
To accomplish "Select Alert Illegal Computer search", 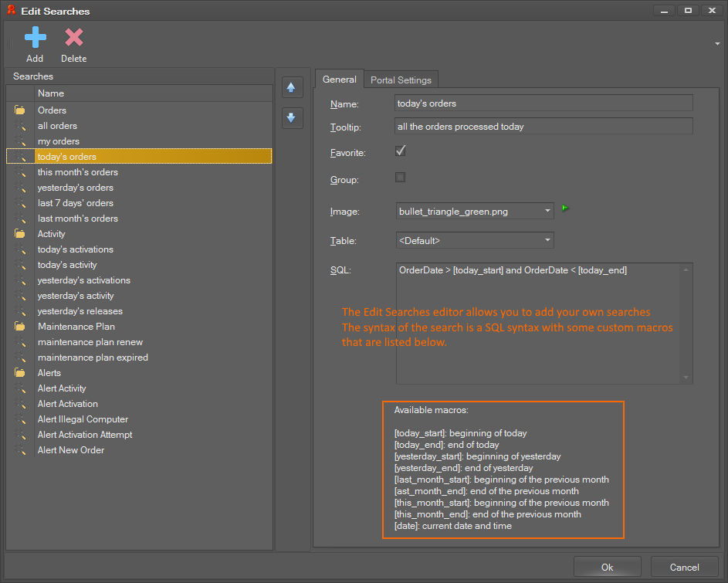I will (x=139, y=419).
